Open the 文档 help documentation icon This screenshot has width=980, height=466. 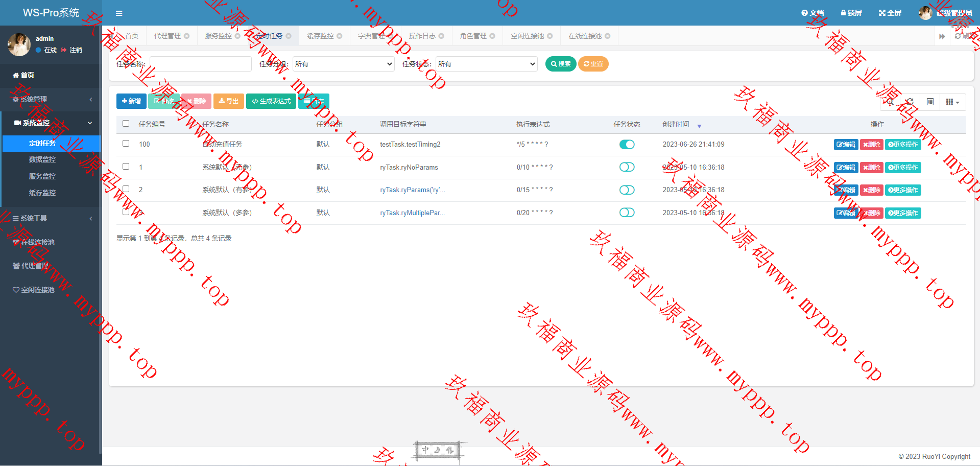pyautogui.click(x=812, y=13)
